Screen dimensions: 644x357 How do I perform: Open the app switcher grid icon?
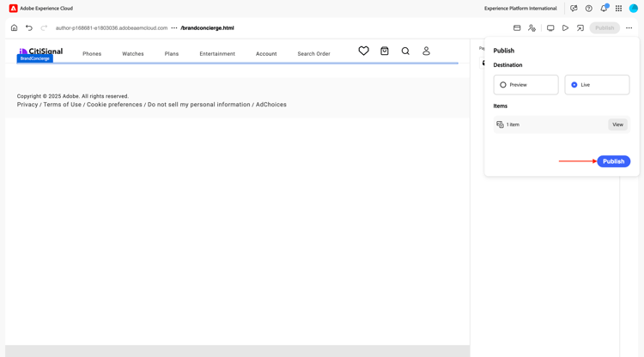(618, 9)
